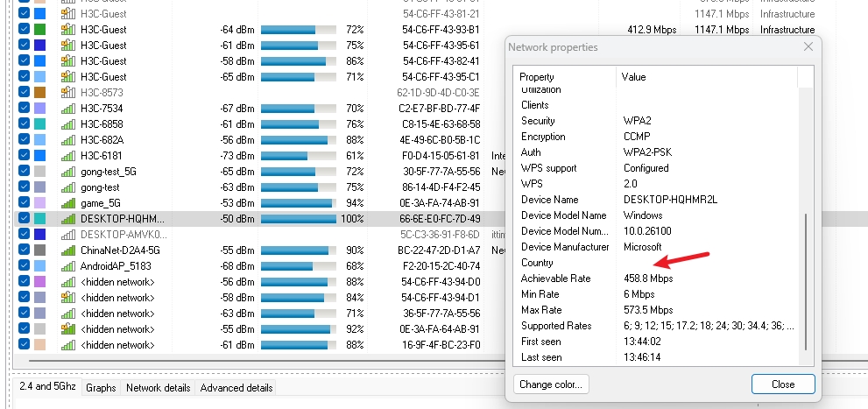The width and height of the screenshot is (868, 409).
Task: Click the H3C-6181 network signal icon
Action: click(x=67, y=156)
